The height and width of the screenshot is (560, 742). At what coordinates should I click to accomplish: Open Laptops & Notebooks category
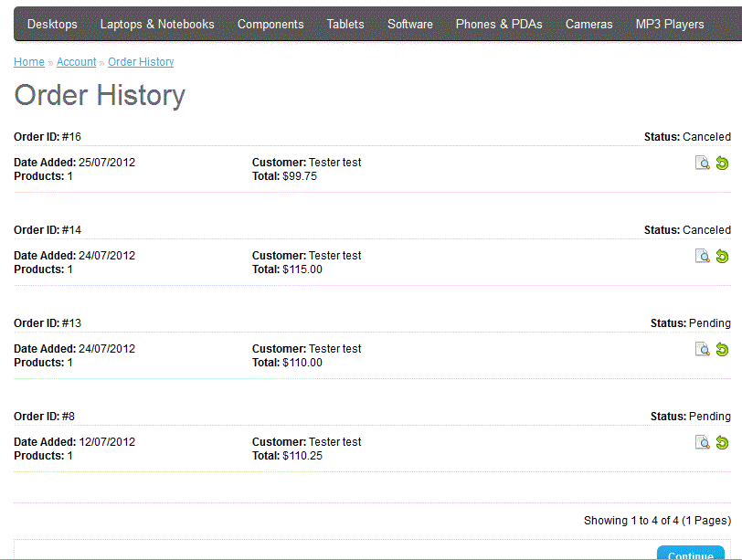(x=157, y=25)
